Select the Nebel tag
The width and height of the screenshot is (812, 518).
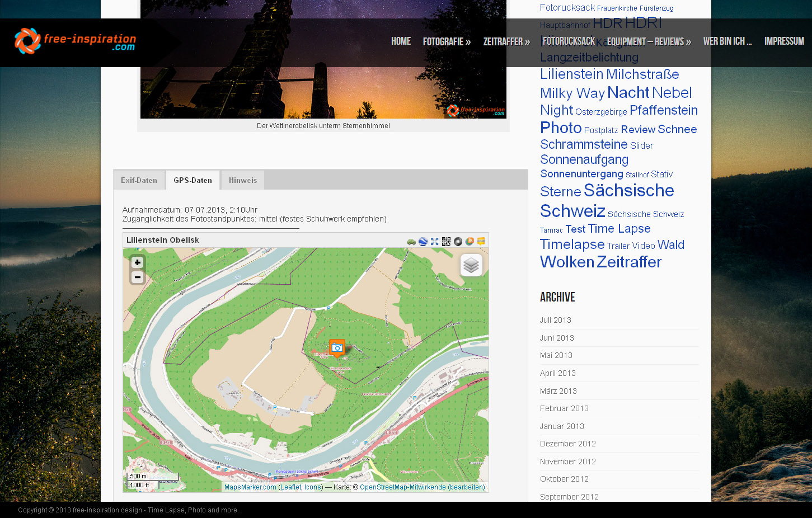click(672, 93)
